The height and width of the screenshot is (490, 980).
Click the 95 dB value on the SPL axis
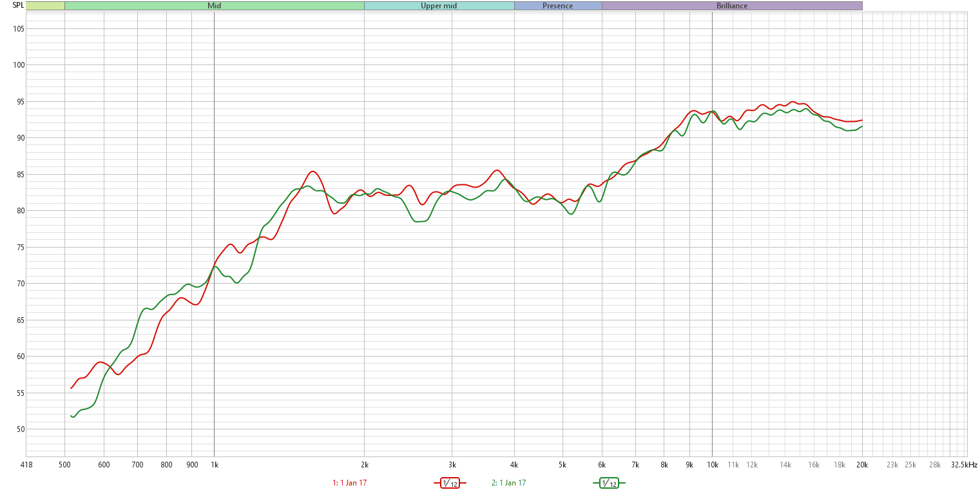20,102
